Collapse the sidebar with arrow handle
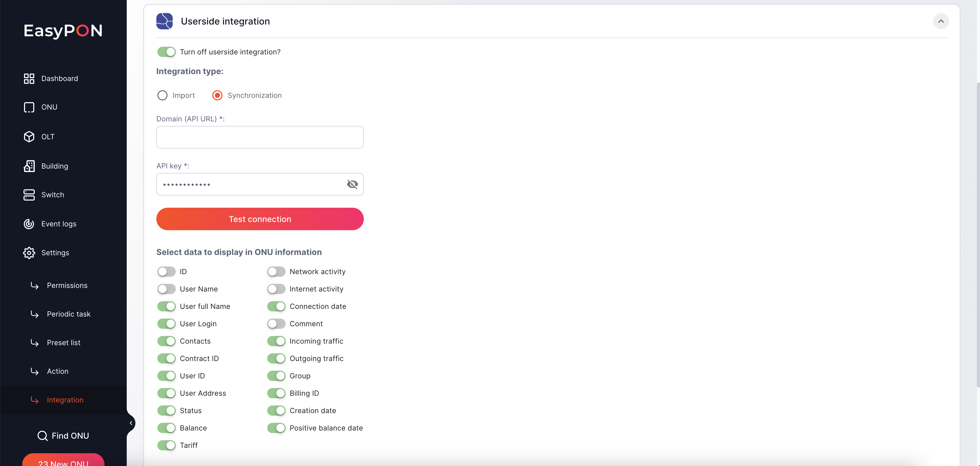This screenshot has height=466, width=980. [x=131, y=423]
